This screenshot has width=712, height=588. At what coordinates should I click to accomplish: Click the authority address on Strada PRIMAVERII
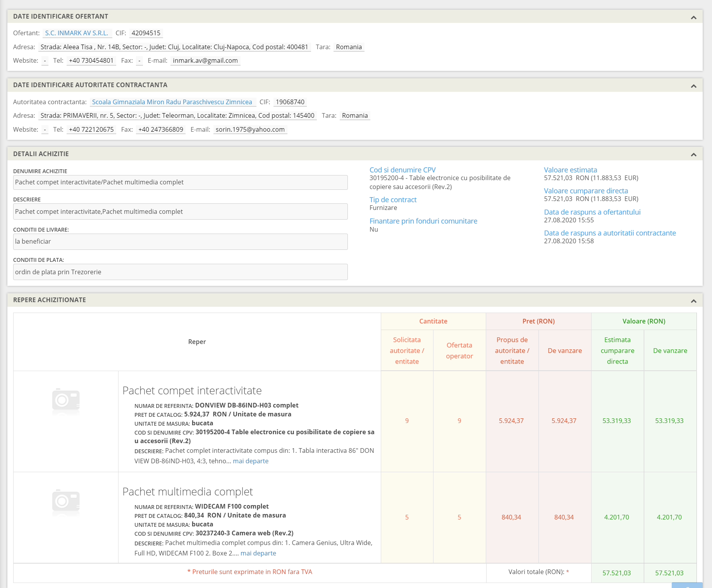[x=177, y=115]
